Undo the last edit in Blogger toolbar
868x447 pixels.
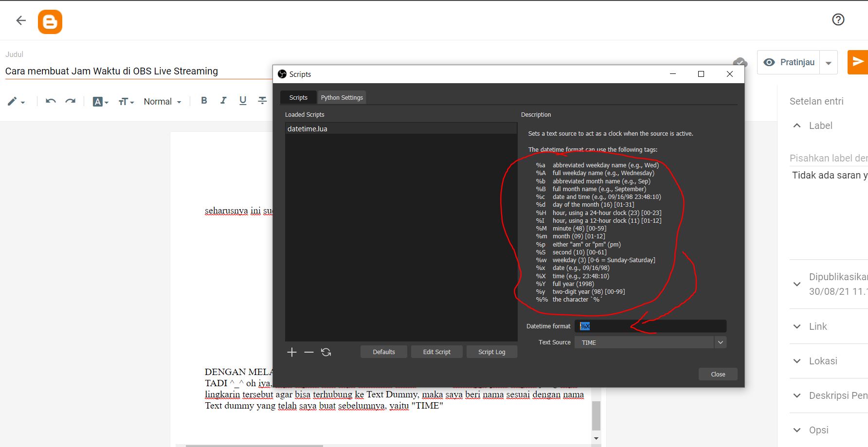[51, 101]
